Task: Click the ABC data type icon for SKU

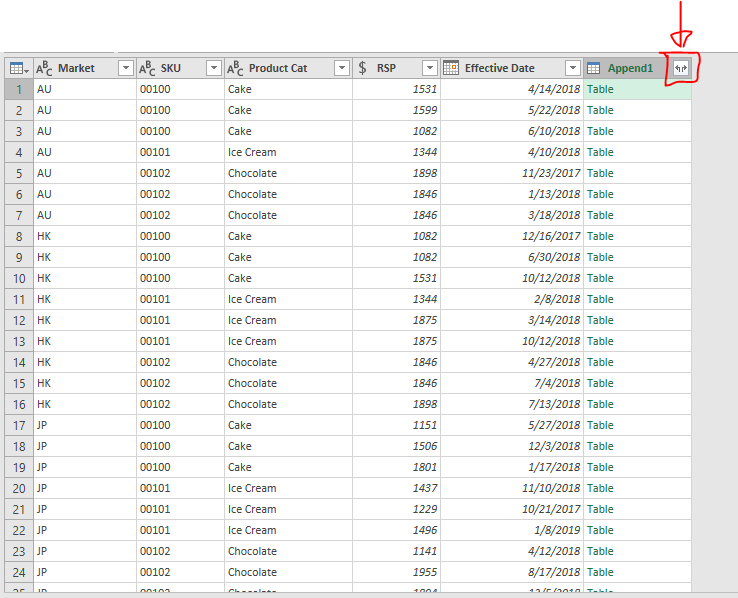Action: [147, 68]
